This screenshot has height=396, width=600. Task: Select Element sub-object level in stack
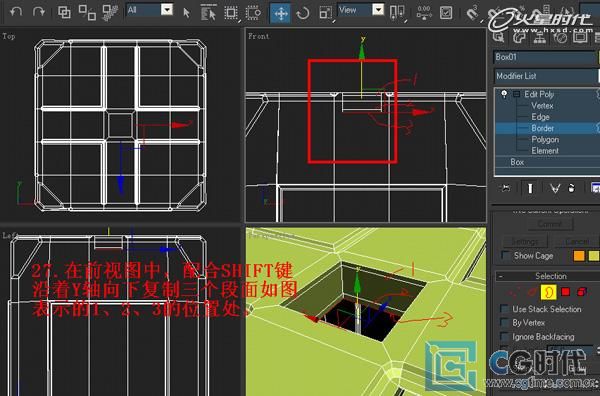545,151
